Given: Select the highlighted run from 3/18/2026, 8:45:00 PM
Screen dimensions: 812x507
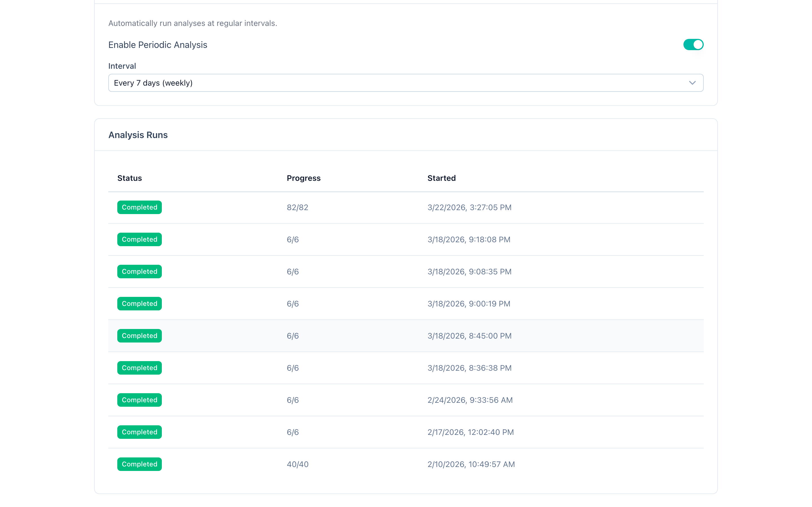Looking at the screenshot, I should tap(469, 336).
